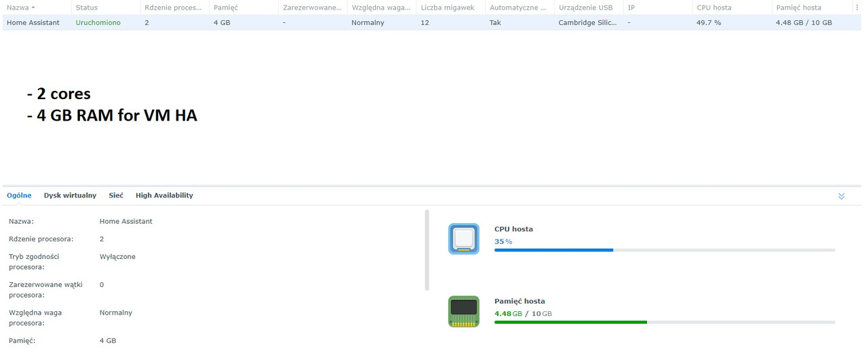Viewport: 868px width, 356px height.
Task: Click the Normalny cell in the table row
Action: coord(368,22)
